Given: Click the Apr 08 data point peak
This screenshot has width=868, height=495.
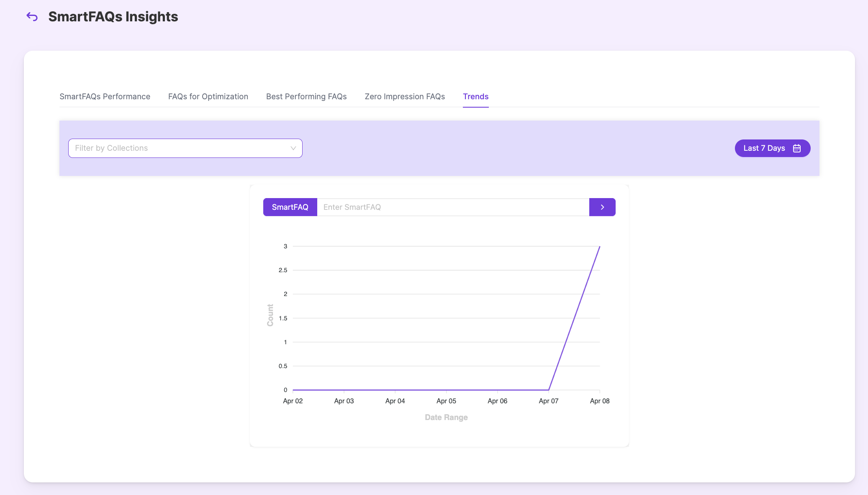Looking at the screenshot, I should (599, 247).
